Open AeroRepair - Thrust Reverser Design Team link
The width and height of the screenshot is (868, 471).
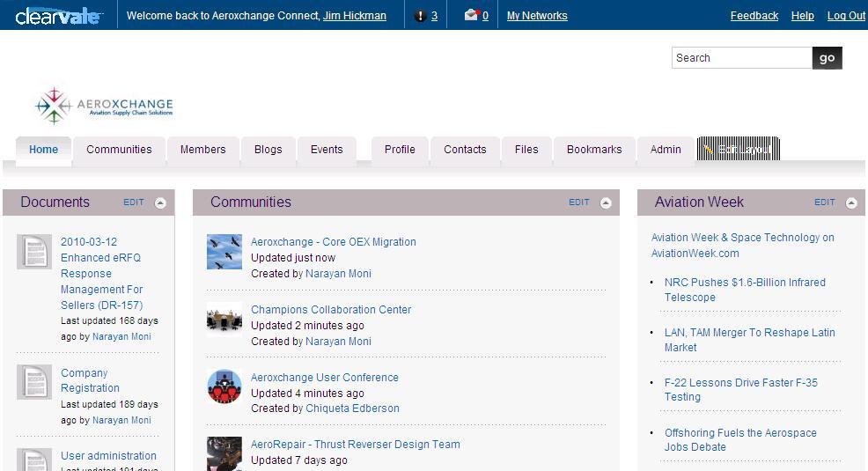click(356, 444)
